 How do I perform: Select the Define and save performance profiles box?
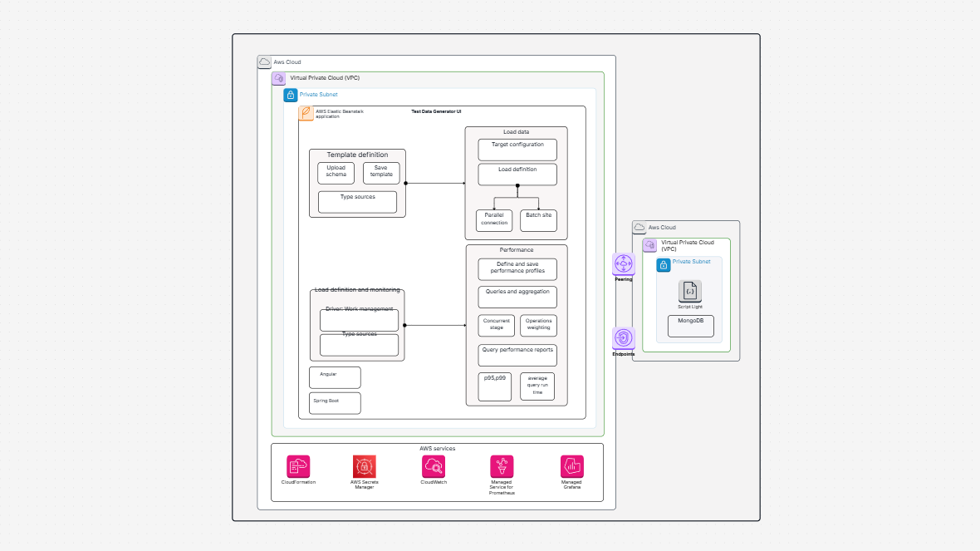click(x=517, y=269)
